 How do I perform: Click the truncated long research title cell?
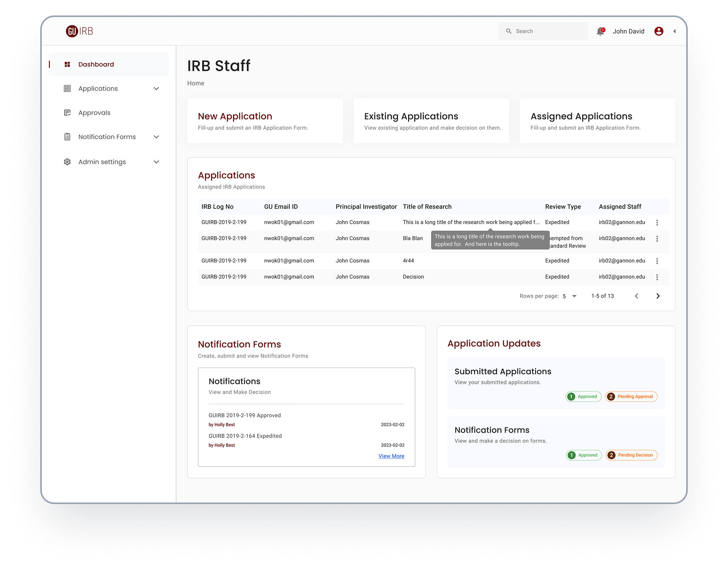click(471, 222)
